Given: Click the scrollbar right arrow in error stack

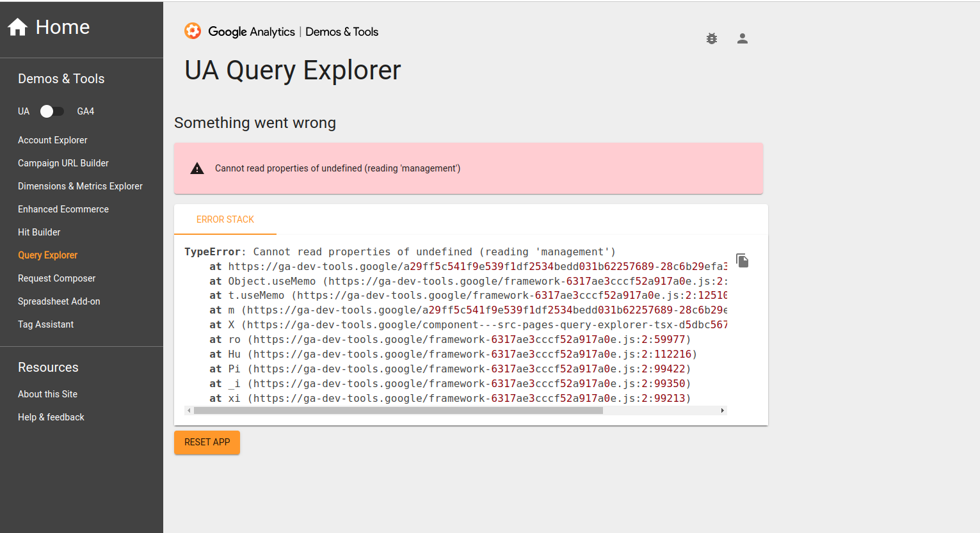Looking at the screenshot, I should point(723,411).
